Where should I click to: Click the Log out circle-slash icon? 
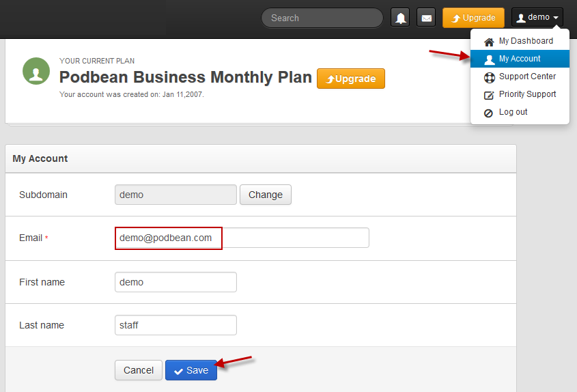pos(488,113)
